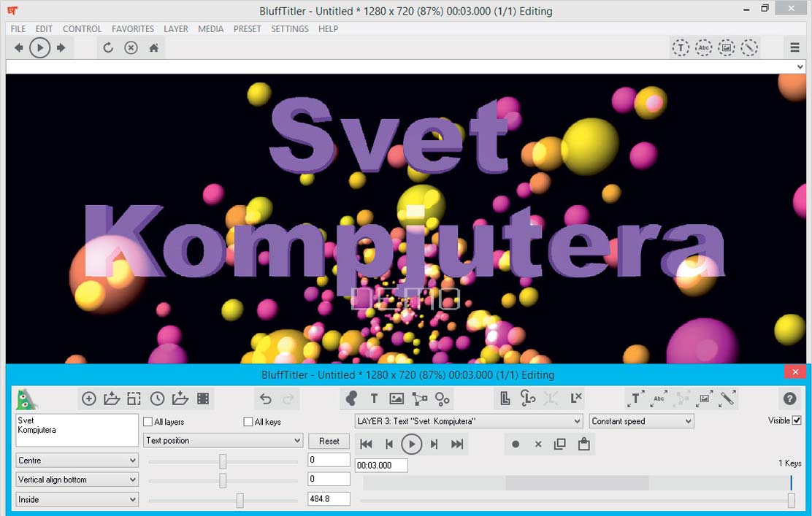Screen dimensions: 812x516
Task: Click the change texture picture-arrows icon
Action: point(704,398)
